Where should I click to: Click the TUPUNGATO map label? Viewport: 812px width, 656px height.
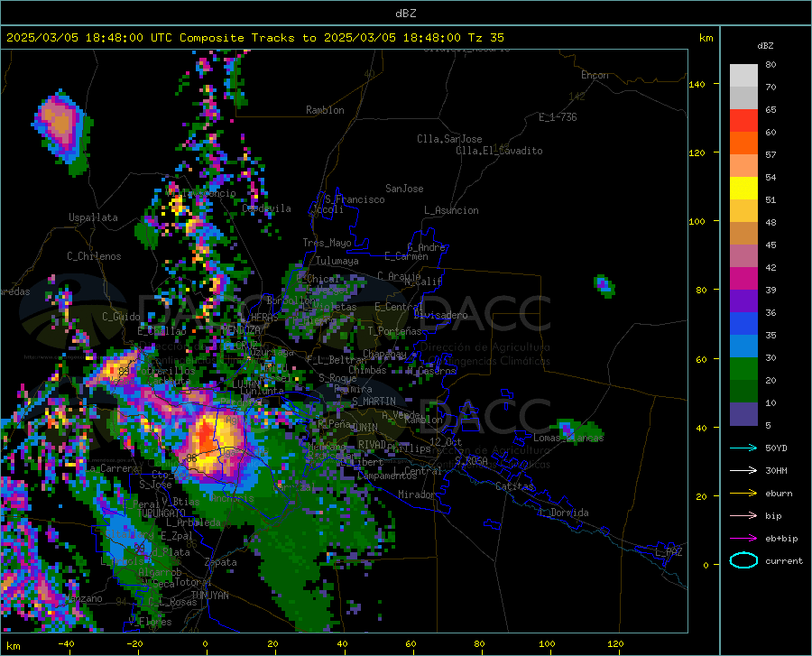(x=161, y=513)
